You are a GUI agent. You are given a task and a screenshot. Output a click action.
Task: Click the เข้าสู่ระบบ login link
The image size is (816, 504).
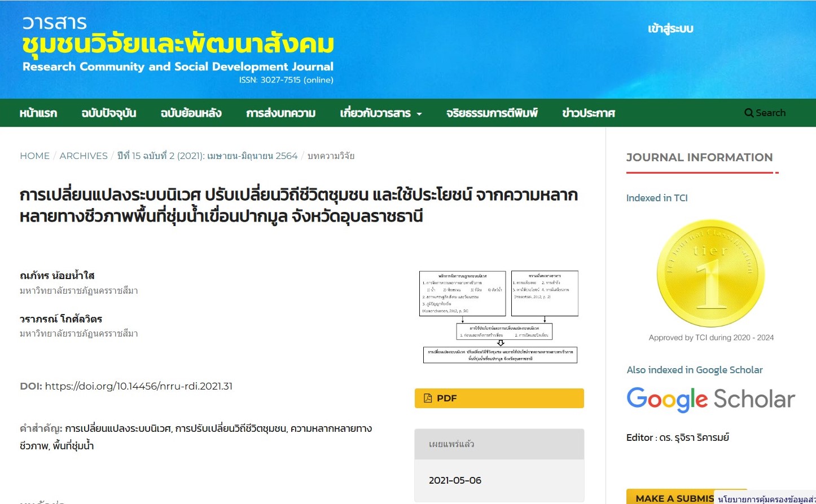point(670,29)
